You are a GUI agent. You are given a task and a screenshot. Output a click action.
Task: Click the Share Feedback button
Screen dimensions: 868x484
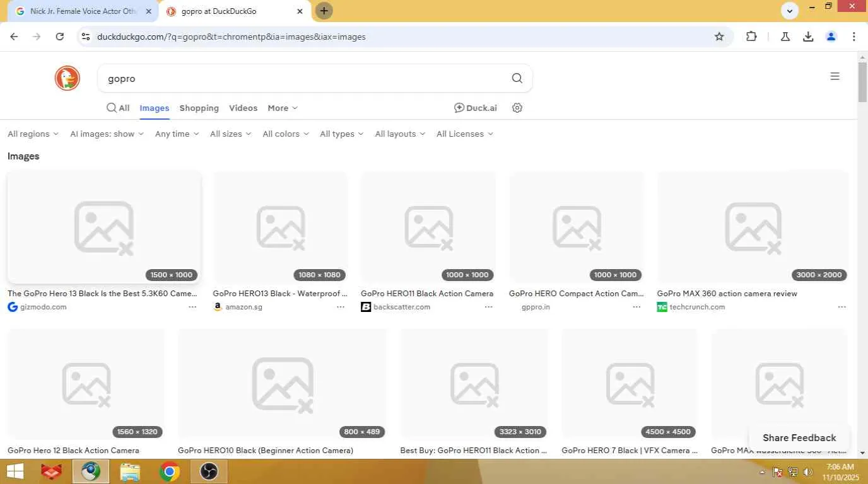[x=799, y=437]
